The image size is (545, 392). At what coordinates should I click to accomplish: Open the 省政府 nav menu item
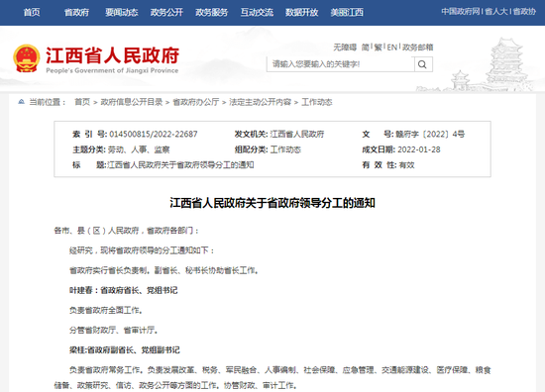(x=77, y=13)
